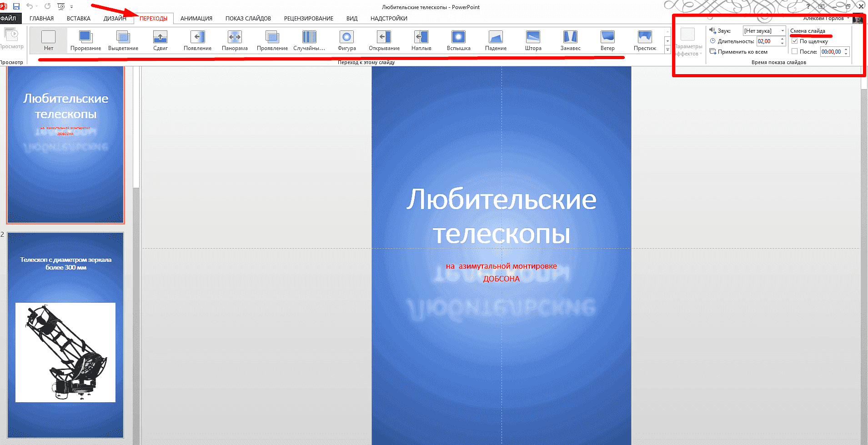Apply the Выцветание transition

pos(122,40)
